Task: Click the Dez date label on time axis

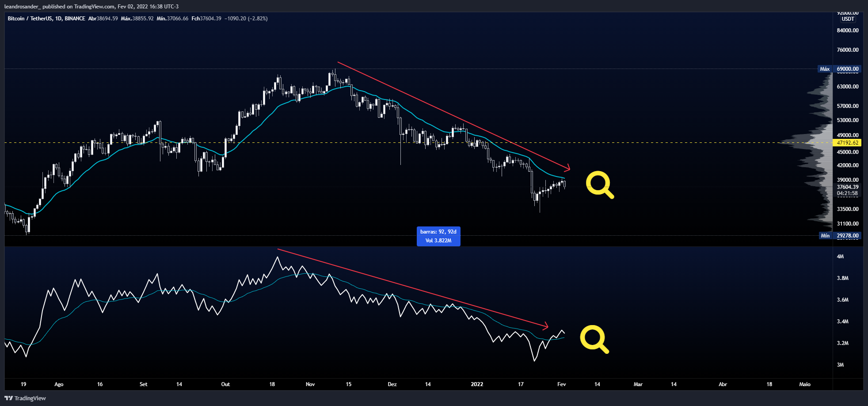Action: click(x=392, y=384)
